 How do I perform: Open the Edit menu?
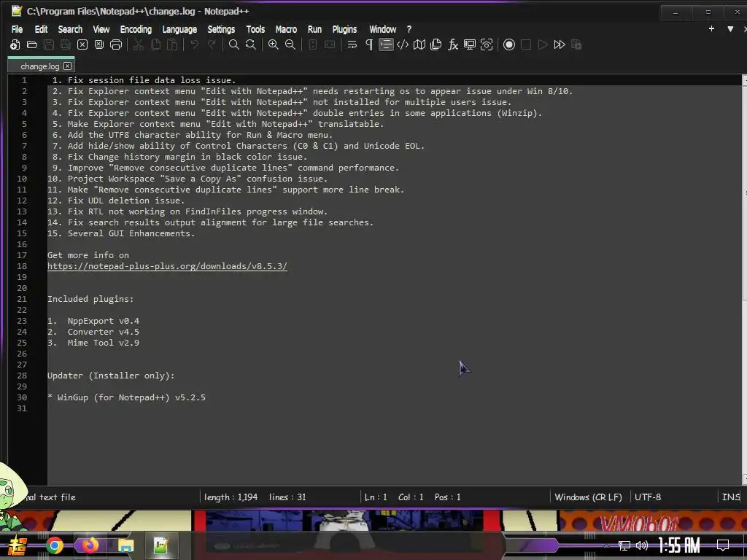[x=41, y=29]
